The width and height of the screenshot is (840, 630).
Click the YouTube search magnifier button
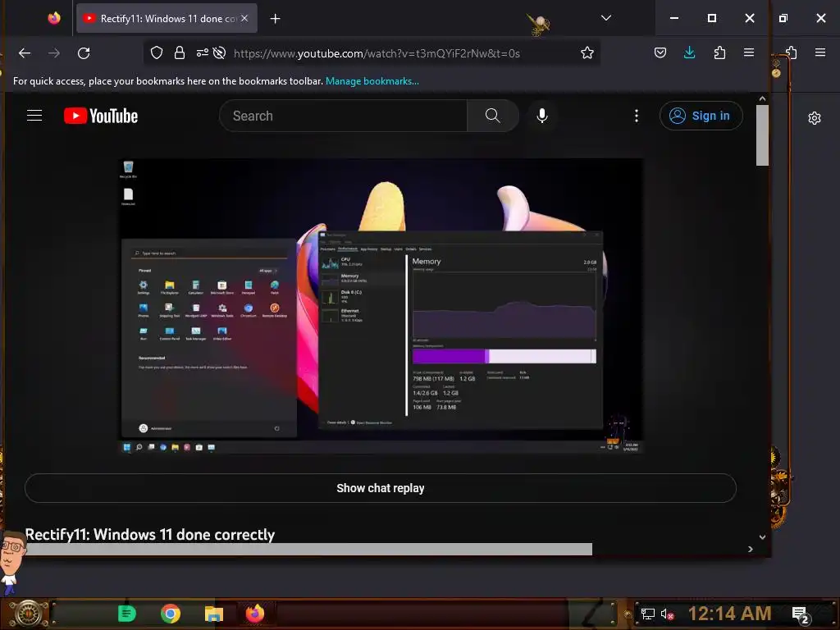coord(492,116)
